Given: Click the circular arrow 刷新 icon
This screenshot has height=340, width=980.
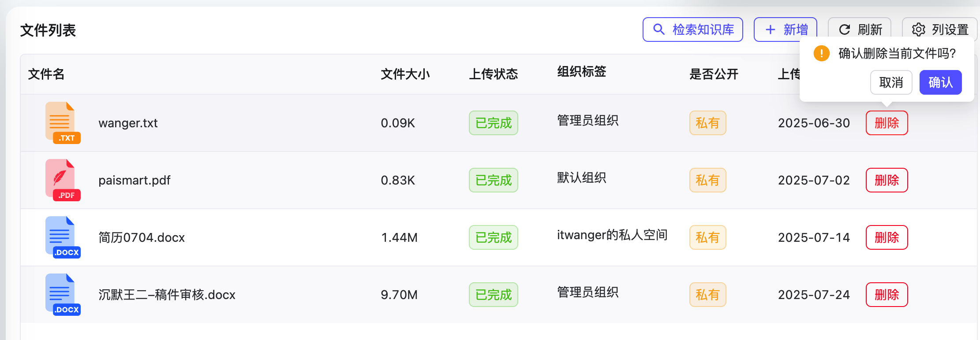Looking at the screenshot, I should [844, 30].
